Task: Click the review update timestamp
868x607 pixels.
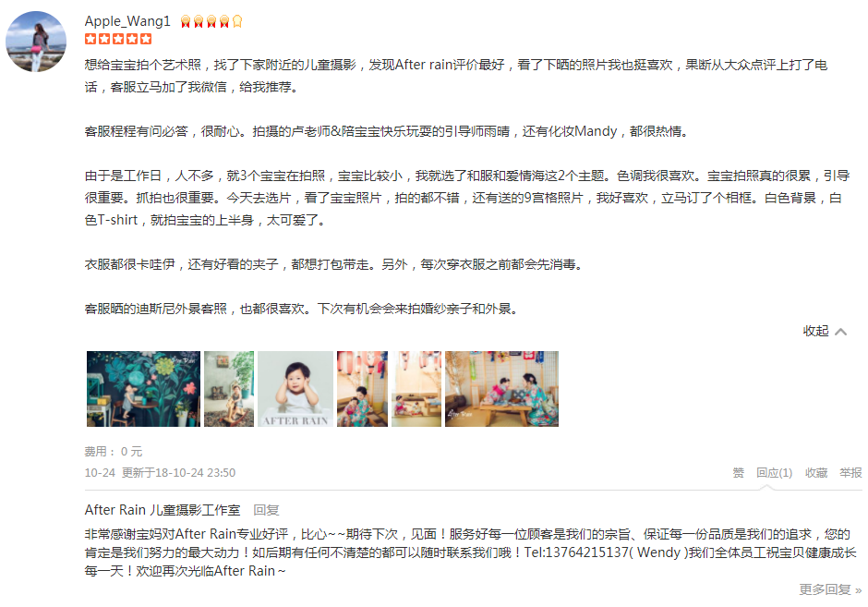Action: click(x=178, y=472)
